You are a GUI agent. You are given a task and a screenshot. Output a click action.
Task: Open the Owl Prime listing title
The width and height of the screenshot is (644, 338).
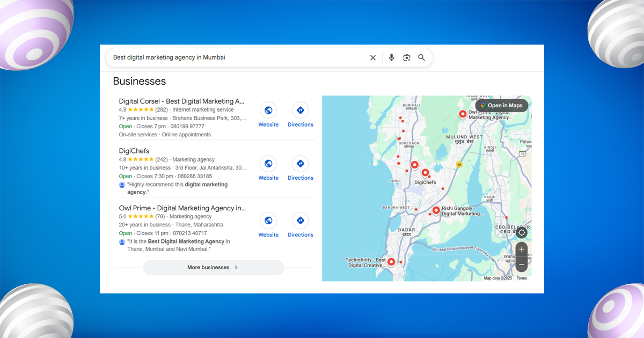point(182,208)
